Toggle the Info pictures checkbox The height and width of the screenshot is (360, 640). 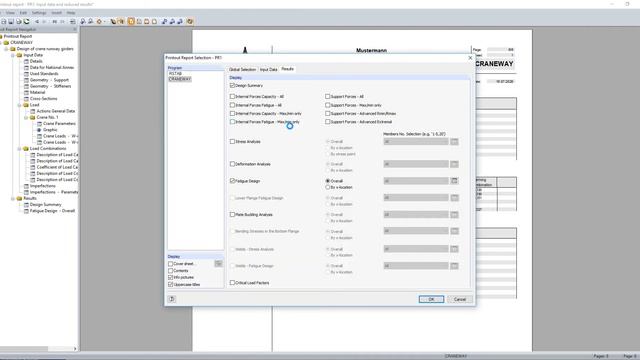[x=171, y=278]
